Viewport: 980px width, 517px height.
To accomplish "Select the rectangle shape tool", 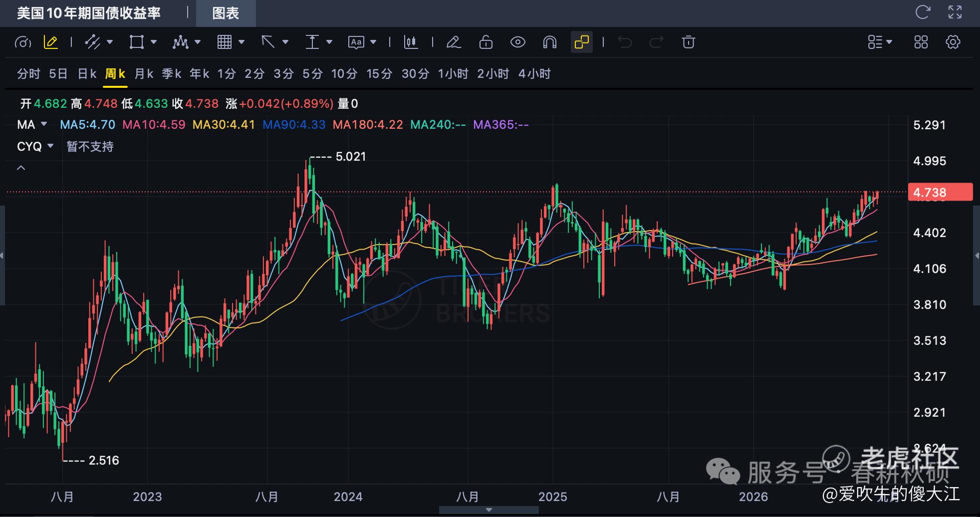I will [x=136, y=42].
